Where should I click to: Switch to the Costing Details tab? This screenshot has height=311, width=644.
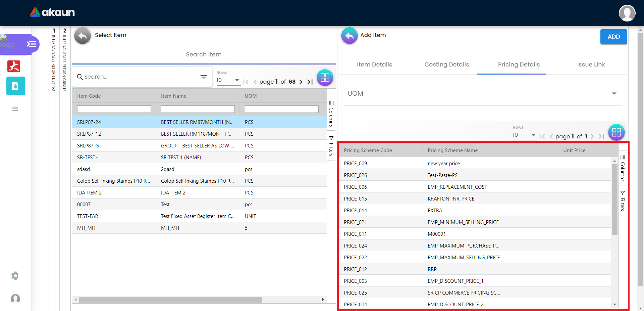click(446, 64)
